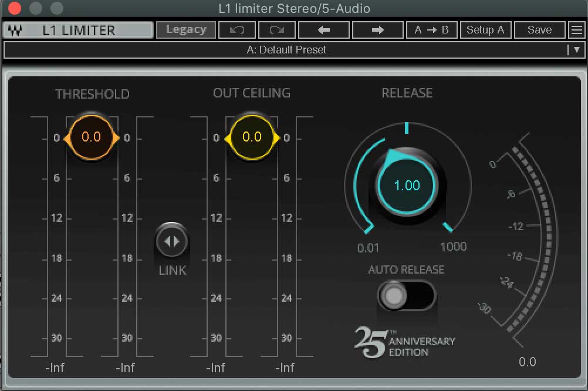The image size is (588, 391).
Task: Click the THRESHOLD label
Action: coord(93,94)
